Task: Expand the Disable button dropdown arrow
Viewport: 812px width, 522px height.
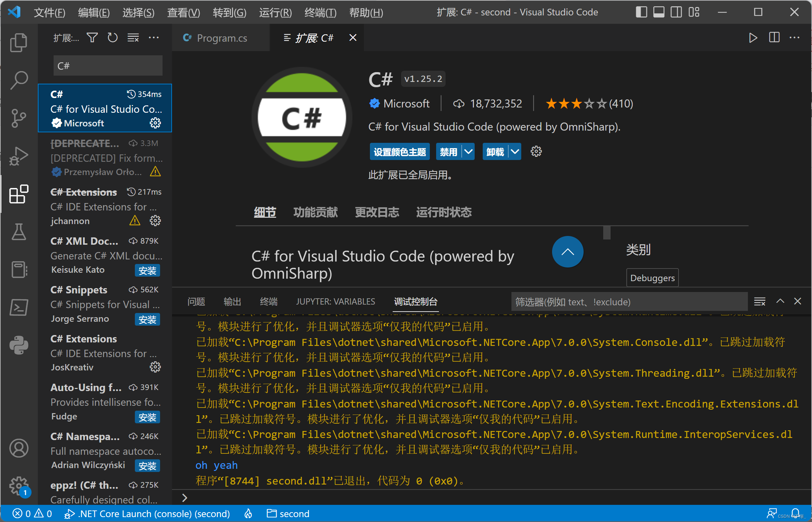Action: coord(468,152)
